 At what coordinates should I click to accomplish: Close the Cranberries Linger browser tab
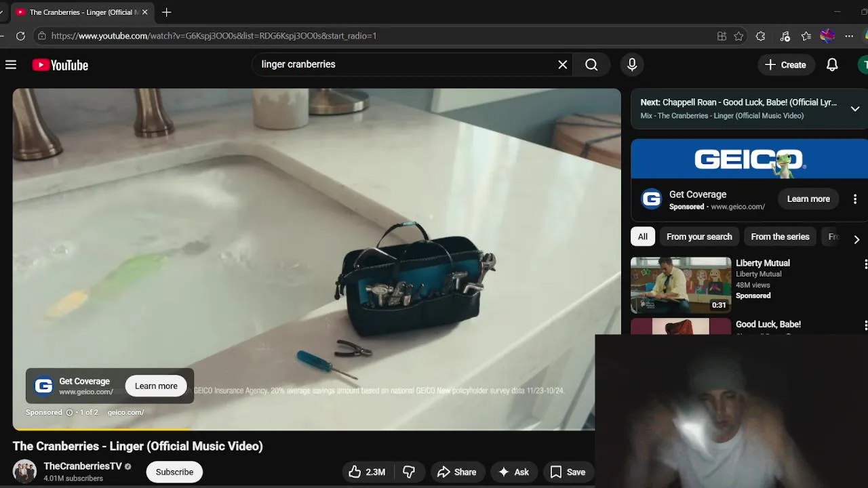coord(144,12)
